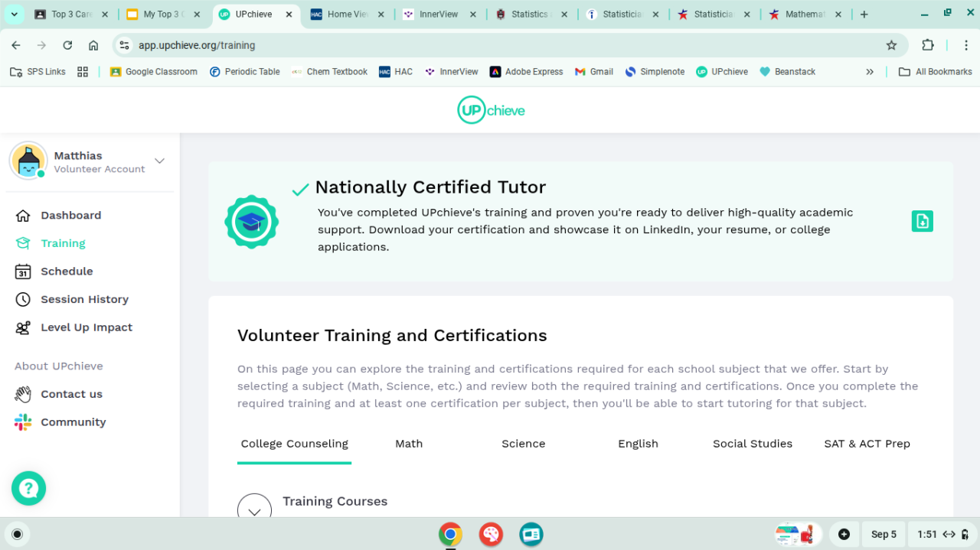Switch to the Math subject tab
The width and height of the screenshot is (980, 550).
409,444
